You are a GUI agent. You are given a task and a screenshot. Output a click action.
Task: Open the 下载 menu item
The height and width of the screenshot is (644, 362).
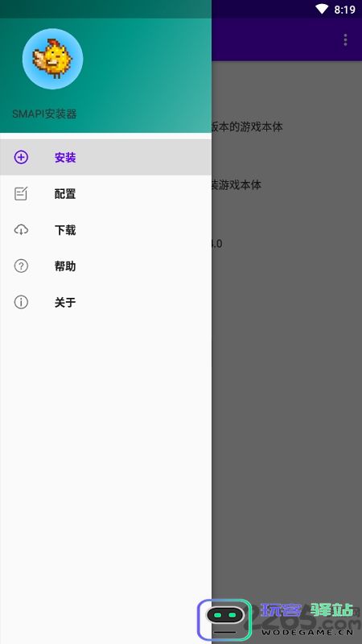pyautogui.click(x=105, y=230)
